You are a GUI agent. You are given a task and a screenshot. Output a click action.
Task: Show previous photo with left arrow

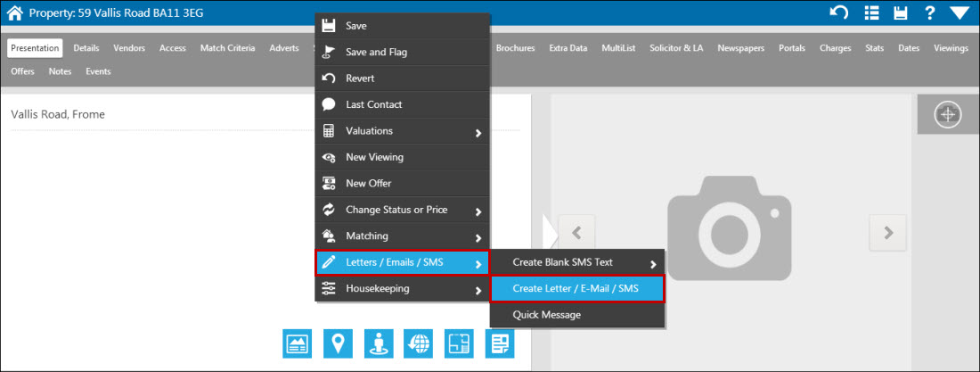click(x=576, y=232)
